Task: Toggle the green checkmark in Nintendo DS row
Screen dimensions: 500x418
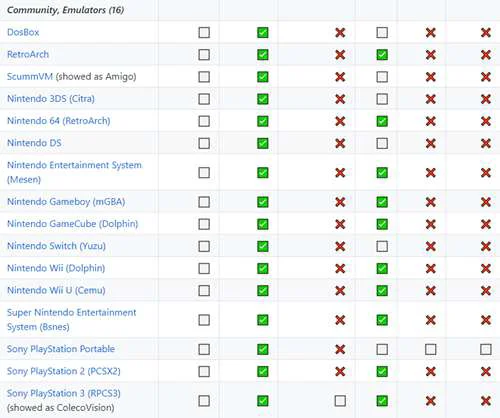Action: pyautogui.click(x=263, y=143)
